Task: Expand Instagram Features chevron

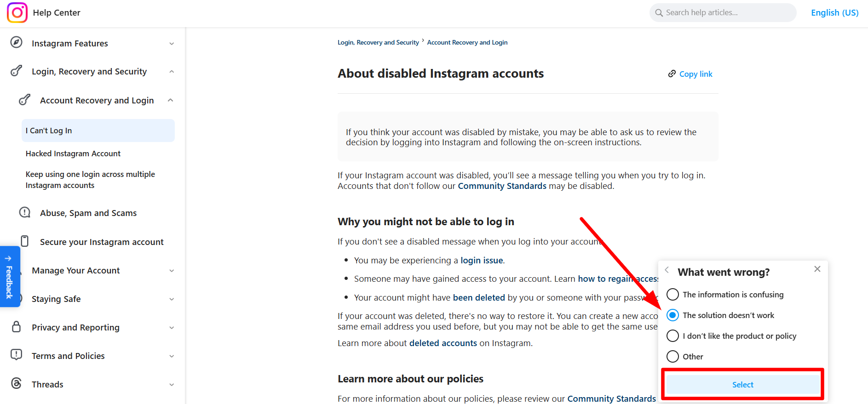Action: click(172, 44)
